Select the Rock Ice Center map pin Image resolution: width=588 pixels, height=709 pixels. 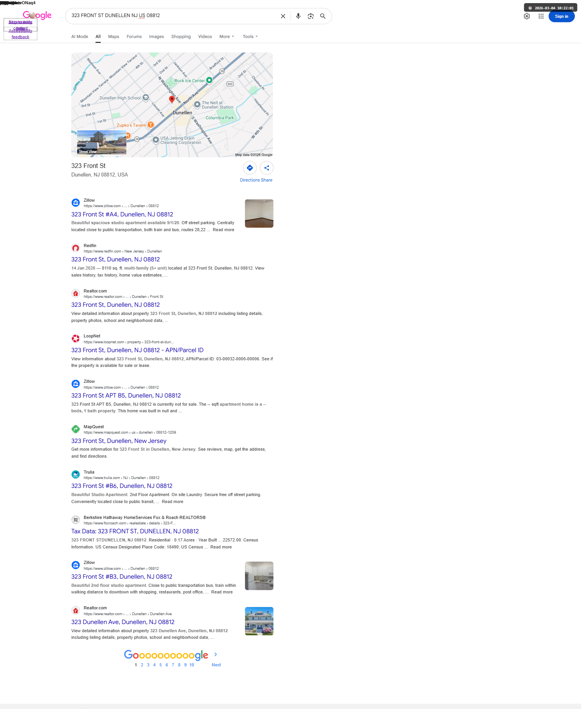tap(209, 80)
